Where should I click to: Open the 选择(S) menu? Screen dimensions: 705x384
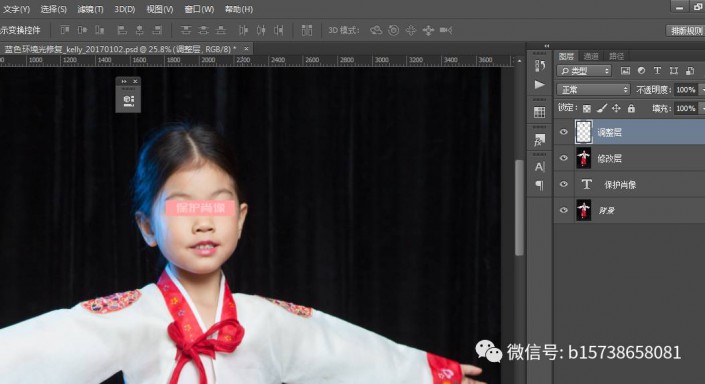[x=54, y=9]
